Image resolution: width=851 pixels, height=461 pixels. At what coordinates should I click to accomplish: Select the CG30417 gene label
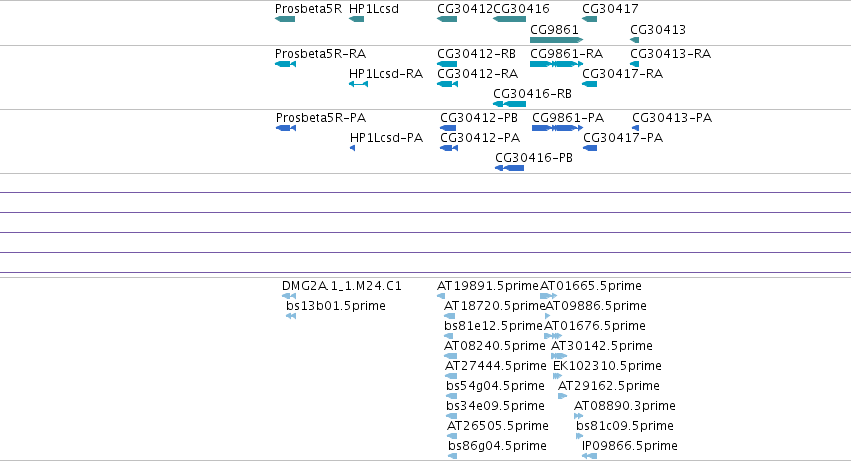pyautogui.click(x=610, y=9)
